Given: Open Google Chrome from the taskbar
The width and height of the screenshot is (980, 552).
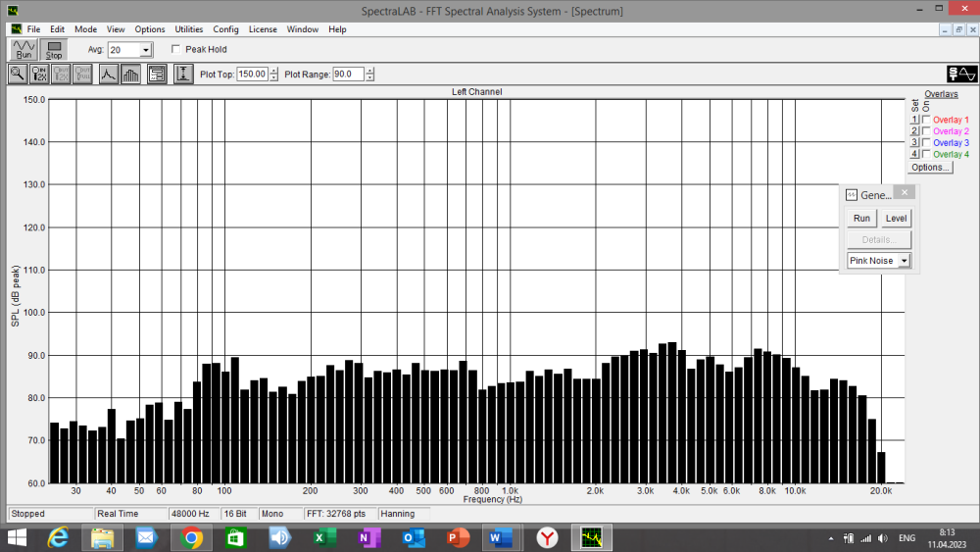Looking at the screenshot, I should (x=191, y=537).
